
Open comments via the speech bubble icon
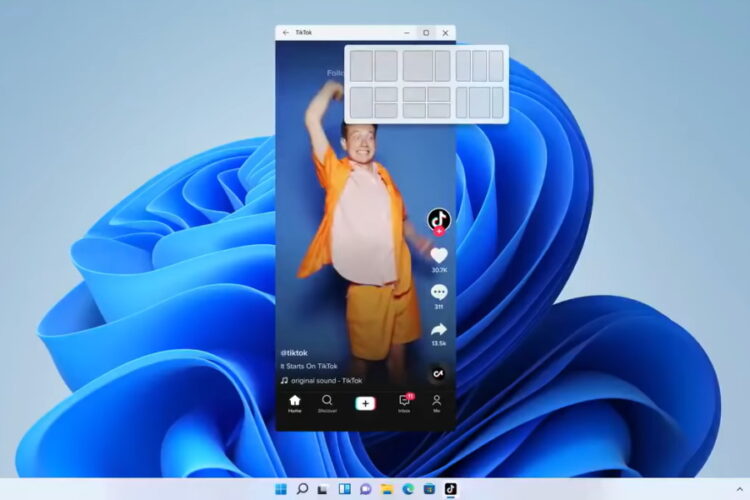point(439,292)
